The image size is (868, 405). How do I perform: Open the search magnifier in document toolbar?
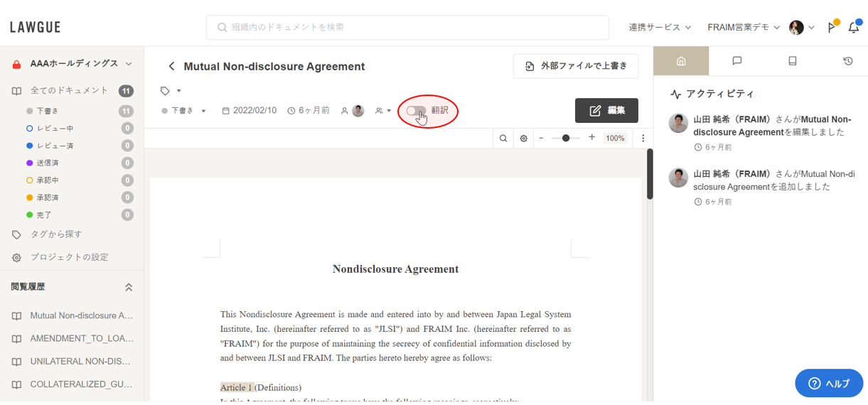[x=503, y=139]
